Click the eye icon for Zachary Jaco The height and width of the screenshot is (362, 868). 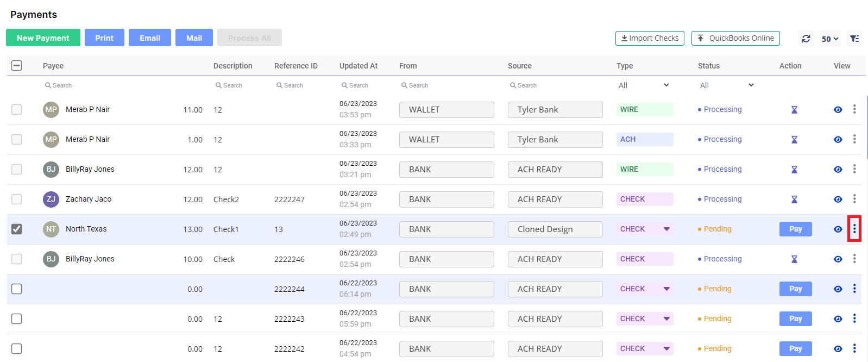838,199
